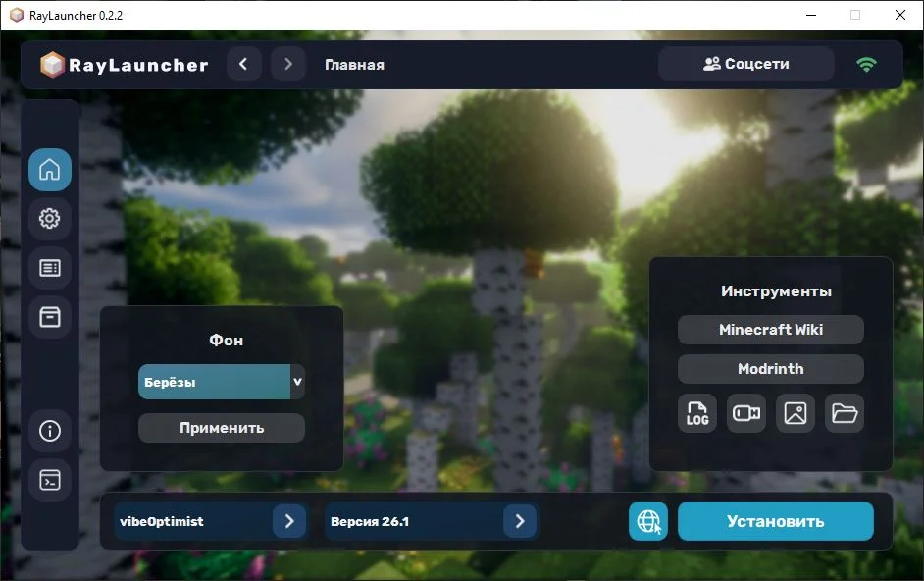Image resolution: width=924 pixels, height=581 pixels.
Task: Check the Wi-Fi connection status icon
Action: point(866,65)
